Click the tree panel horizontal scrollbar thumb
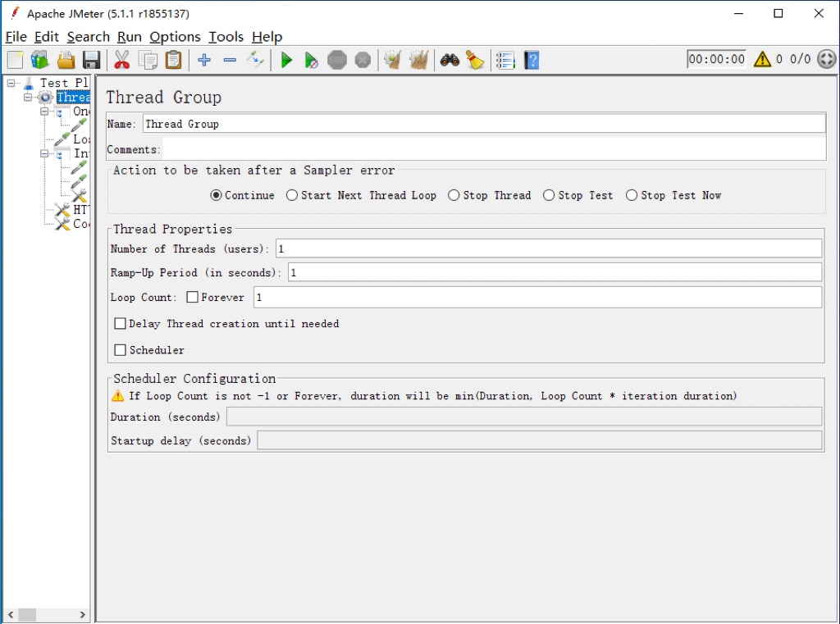840x624 pixels. click(x=27, y=614)
